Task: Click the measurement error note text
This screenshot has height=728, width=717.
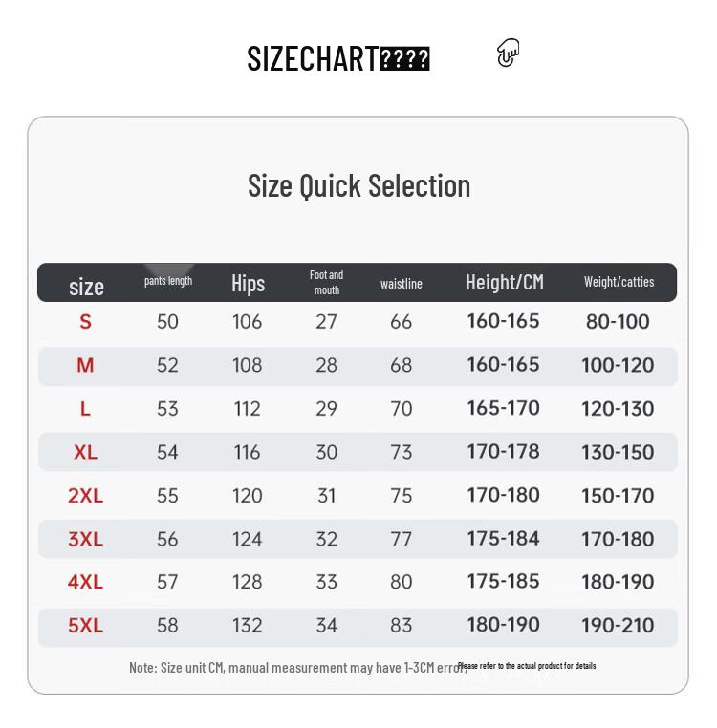Action: coord(297,667)
